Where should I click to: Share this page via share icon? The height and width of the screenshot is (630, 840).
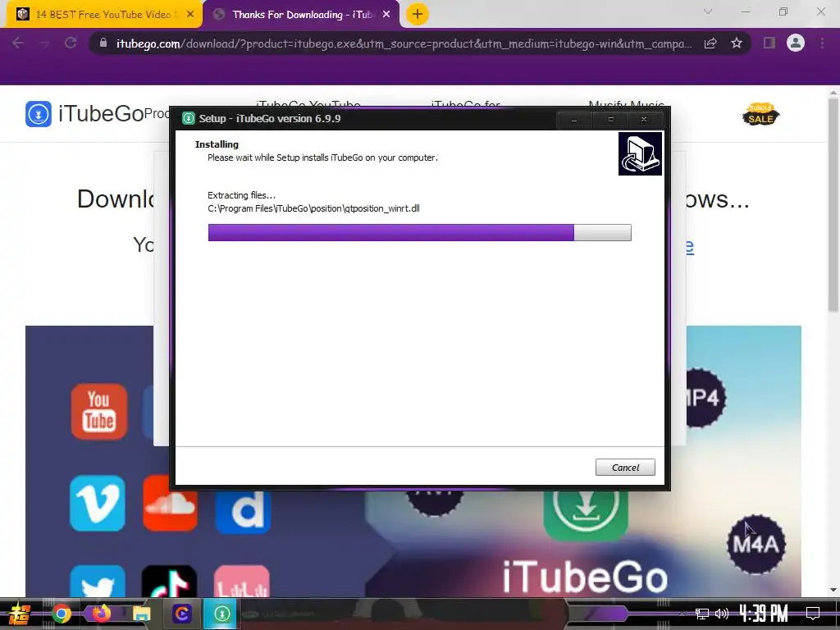(710, 43)
